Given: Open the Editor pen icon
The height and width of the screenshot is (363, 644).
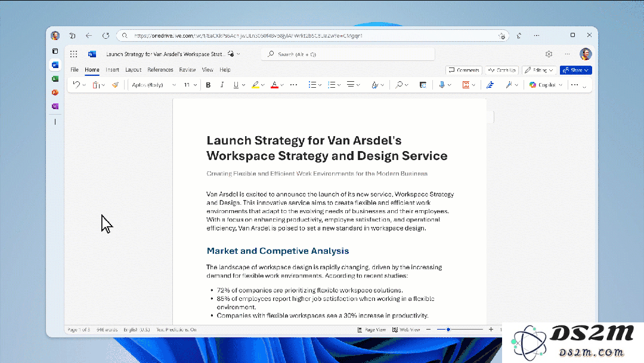Looking at the screenshot, I should click(x=490, y=85).
